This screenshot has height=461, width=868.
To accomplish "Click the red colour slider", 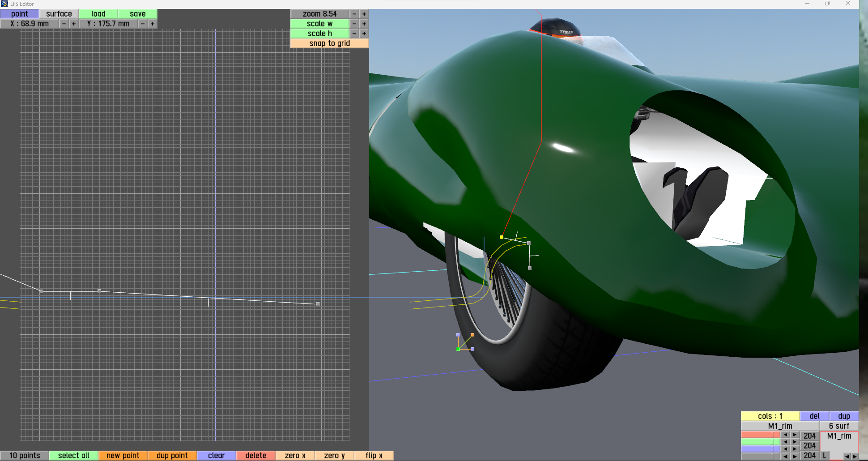I will 760,435.
